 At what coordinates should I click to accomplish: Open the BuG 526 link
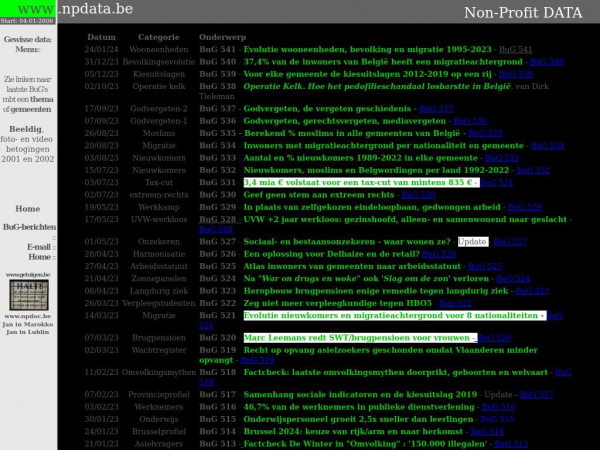pyautogui.click(x=439, y=254)
